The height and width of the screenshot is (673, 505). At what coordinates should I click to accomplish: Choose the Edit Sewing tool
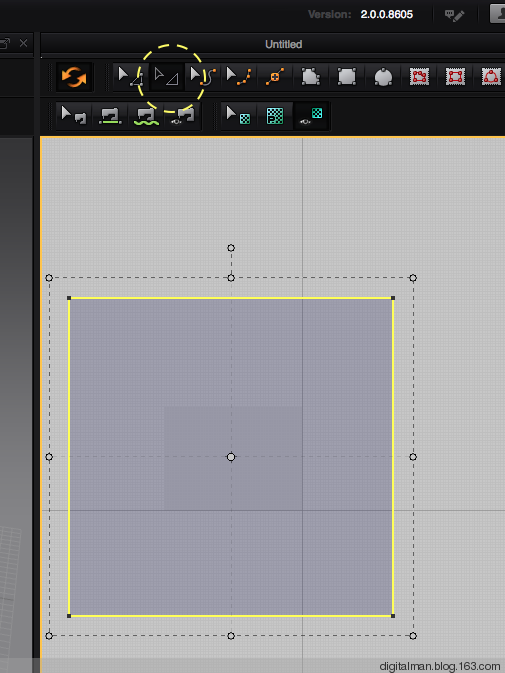pos(74,116)
